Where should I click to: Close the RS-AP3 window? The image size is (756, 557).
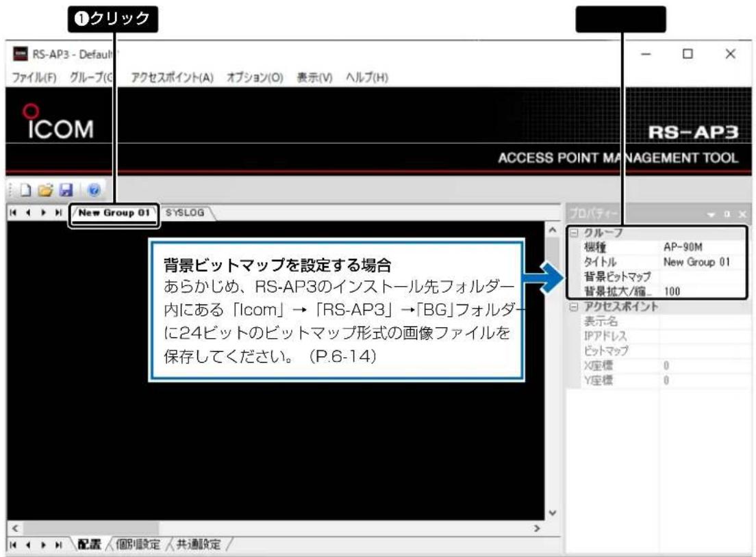tap(731, 54)
